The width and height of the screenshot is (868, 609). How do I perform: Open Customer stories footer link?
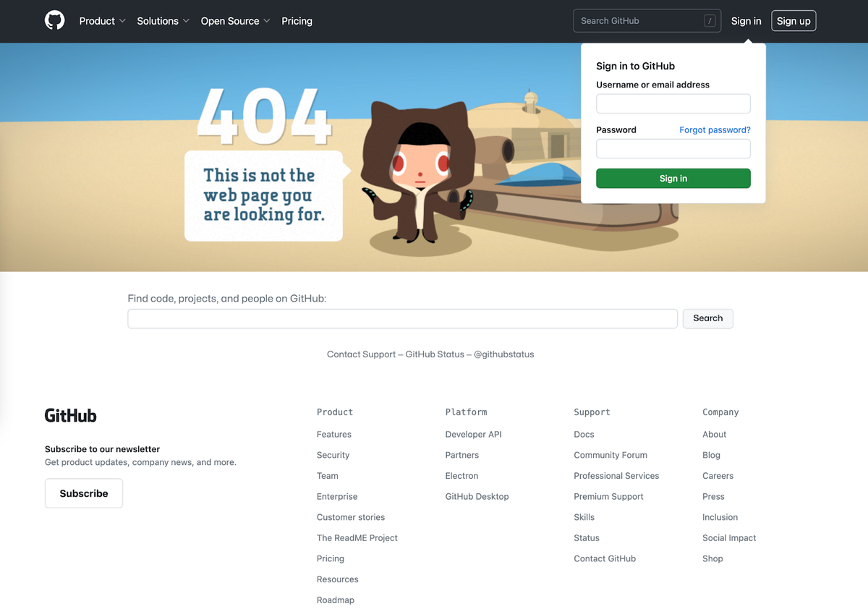point(351,517)
